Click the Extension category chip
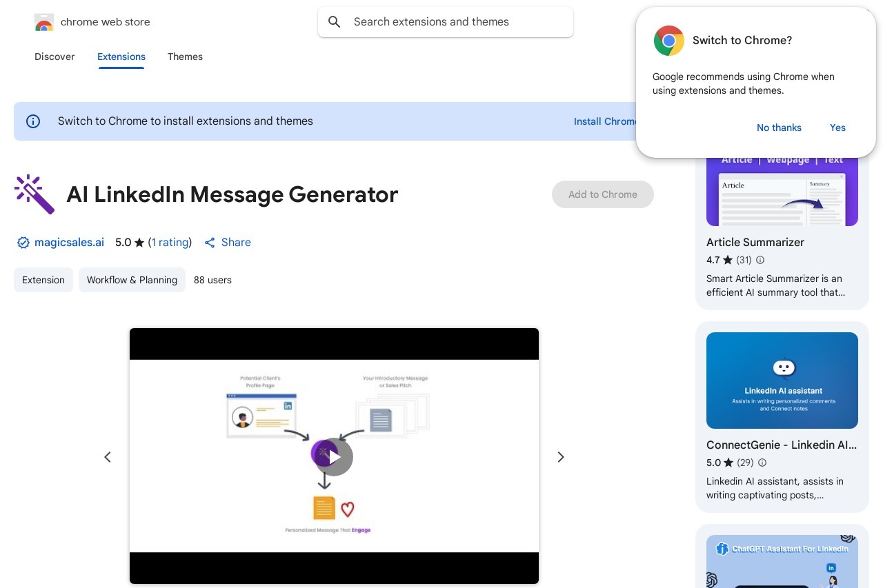 43,280
